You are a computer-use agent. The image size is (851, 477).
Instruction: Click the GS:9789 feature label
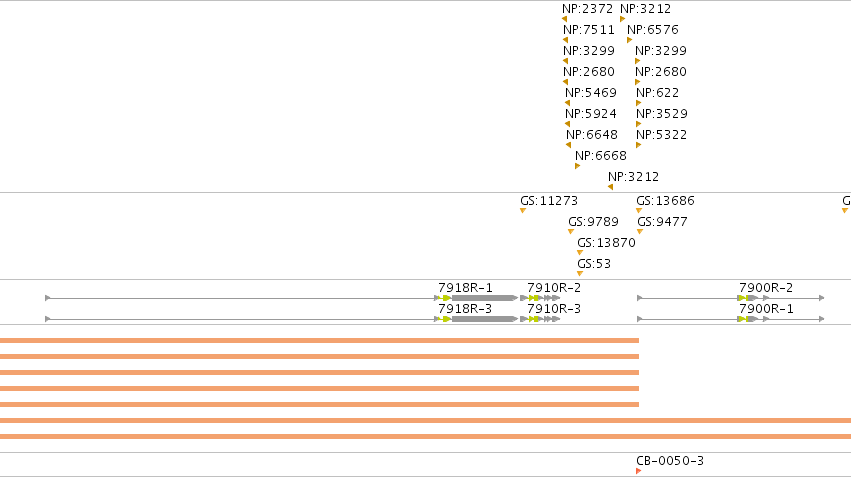click(593, 222)
